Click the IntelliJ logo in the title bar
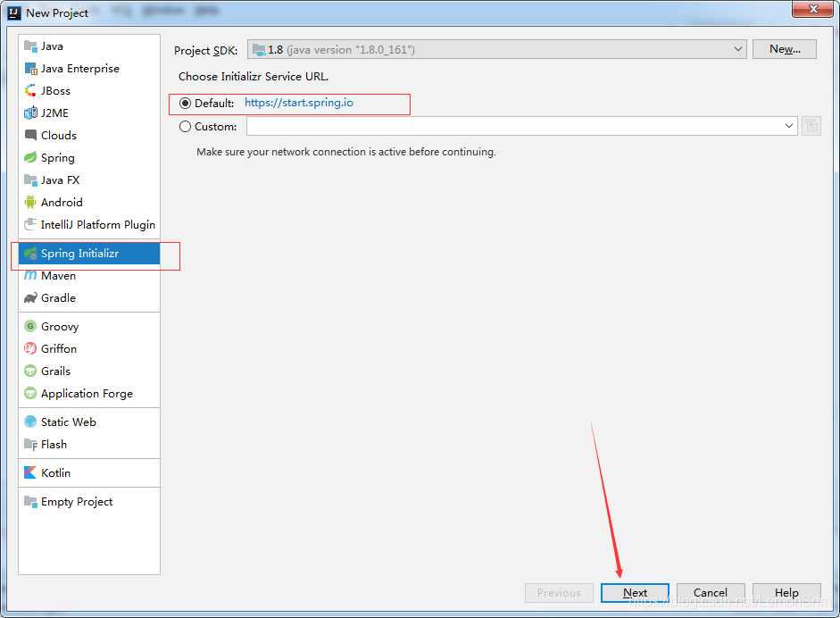The image size is (840, 618). [14, 13]
